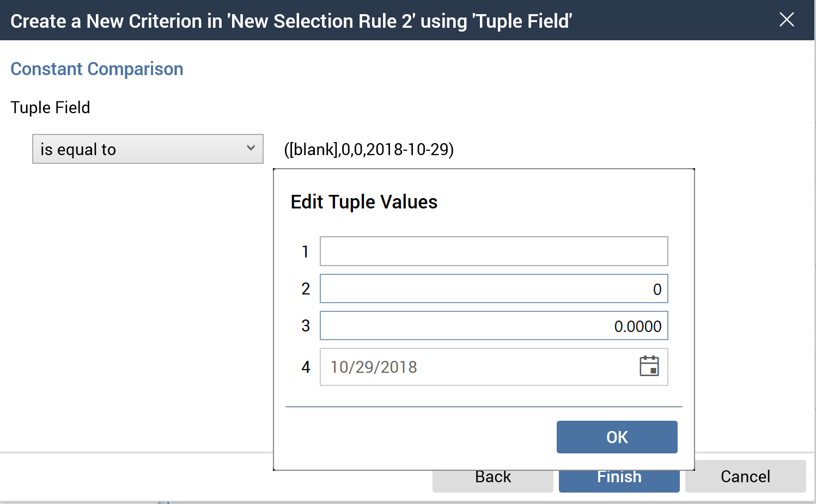Click the Edit Tuple Values heading
This screenshot has width=816, height=504.
[364, 201]
